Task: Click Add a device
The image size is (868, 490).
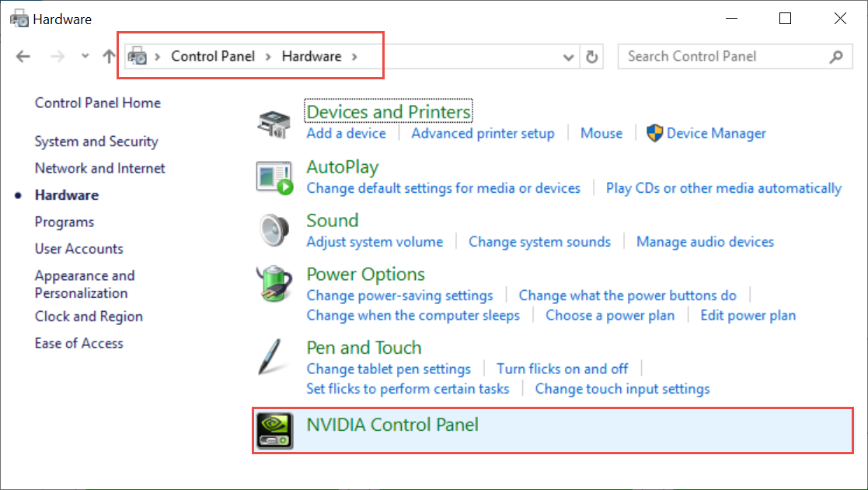Action: click(346, 133)
